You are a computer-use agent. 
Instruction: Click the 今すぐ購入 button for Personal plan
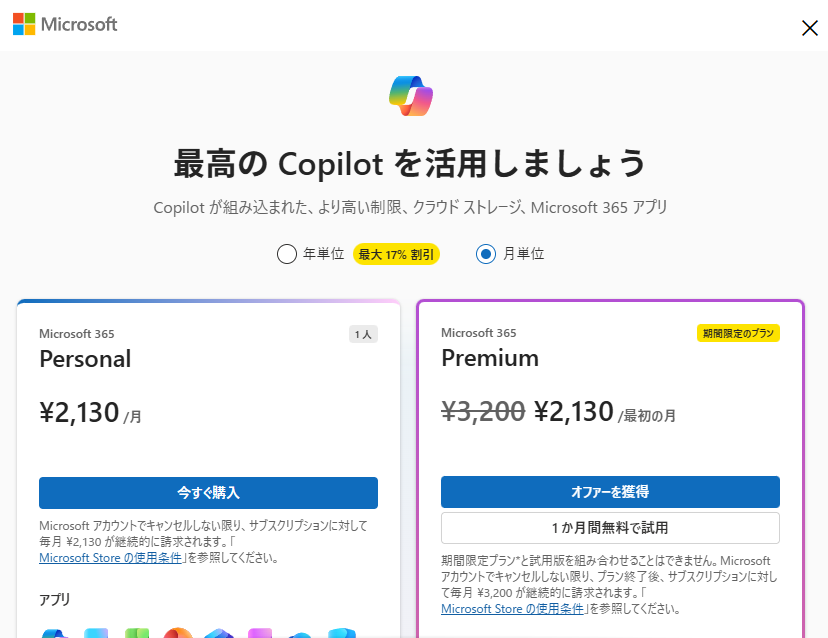coord(208,492)
